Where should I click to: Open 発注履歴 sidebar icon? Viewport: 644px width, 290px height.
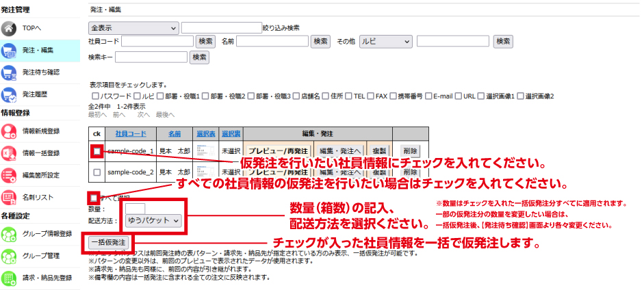[10, 94]
